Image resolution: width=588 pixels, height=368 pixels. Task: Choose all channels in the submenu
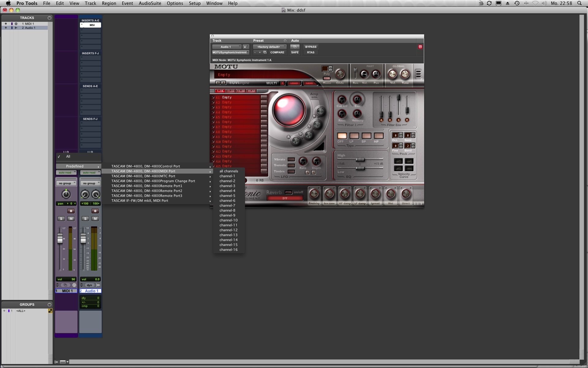pos(229,171)
